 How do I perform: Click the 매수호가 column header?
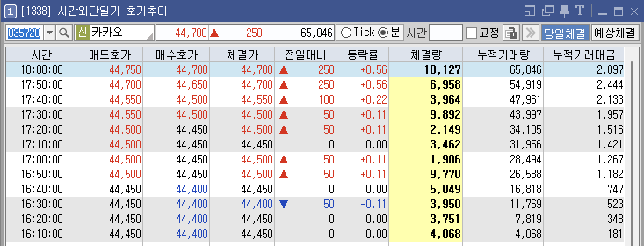point(177,55)
